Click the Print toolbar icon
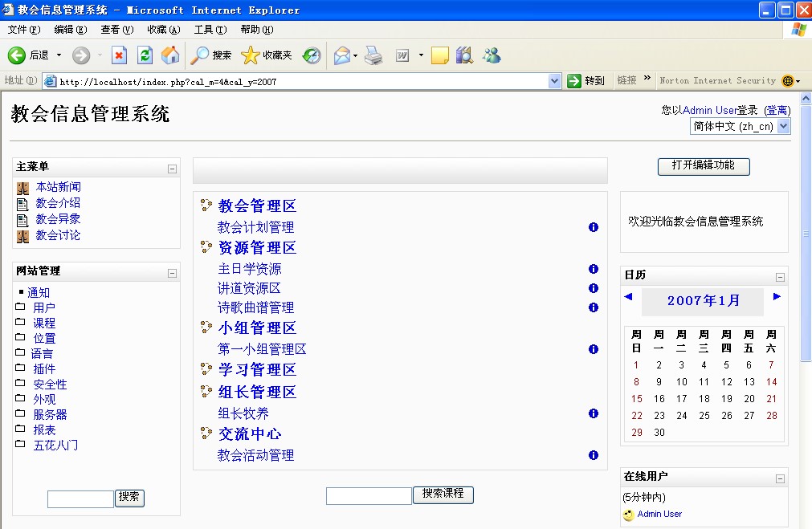 pos(373,55)
